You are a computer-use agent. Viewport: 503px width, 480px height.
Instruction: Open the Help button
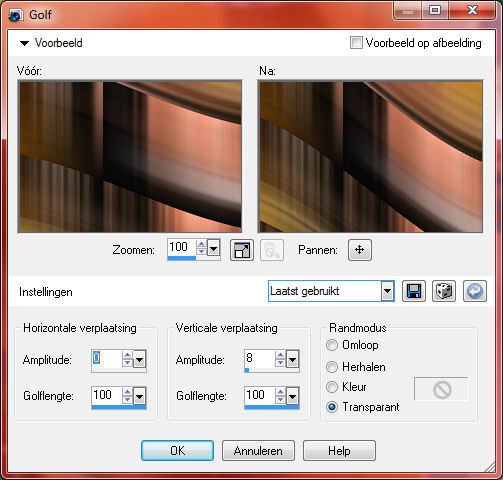pyautogui.click(x=339, y=451)
